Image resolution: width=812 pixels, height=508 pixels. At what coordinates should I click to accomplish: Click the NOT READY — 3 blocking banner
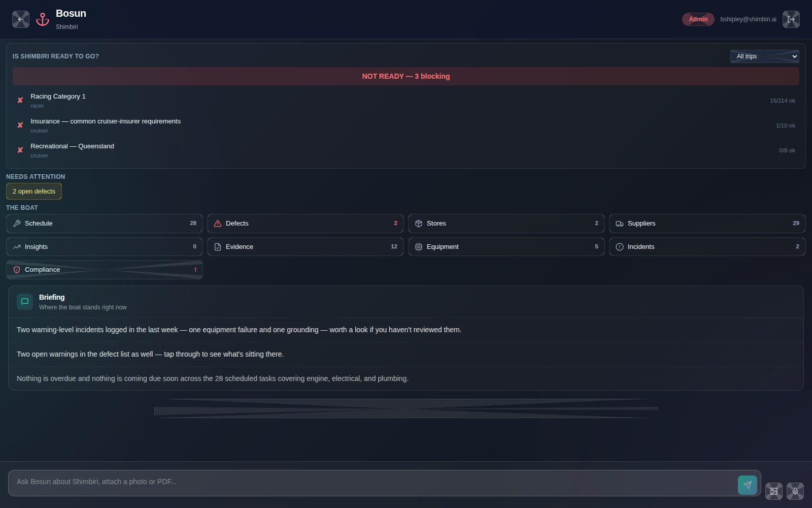406,76
